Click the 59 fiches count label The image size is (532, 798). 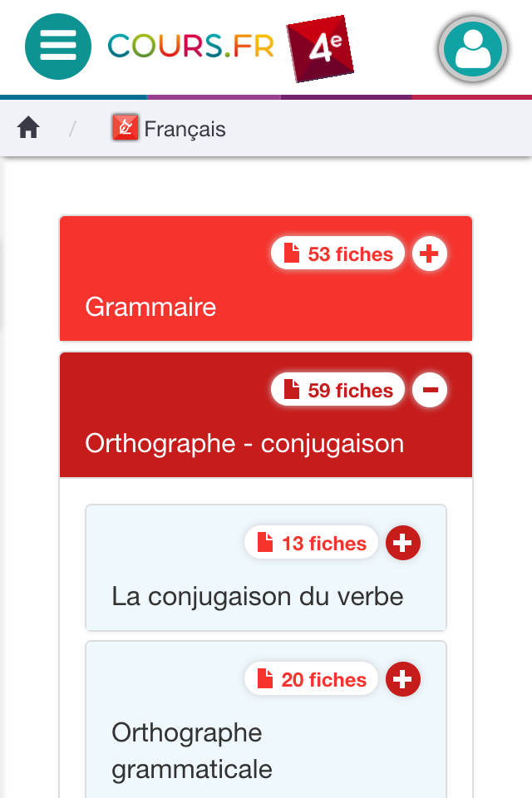(350, 391)
